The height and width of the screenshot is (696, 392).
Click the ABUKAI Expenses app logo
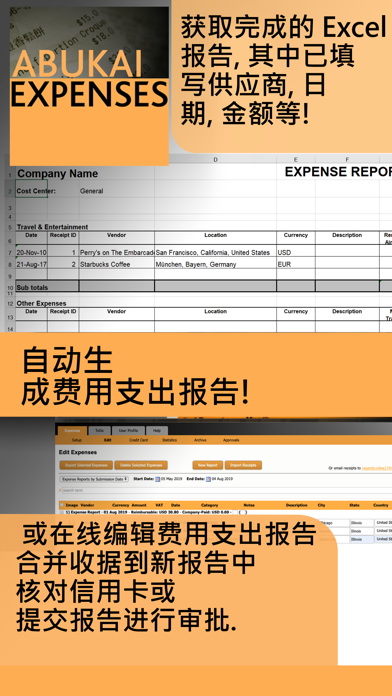coord(89,86)
